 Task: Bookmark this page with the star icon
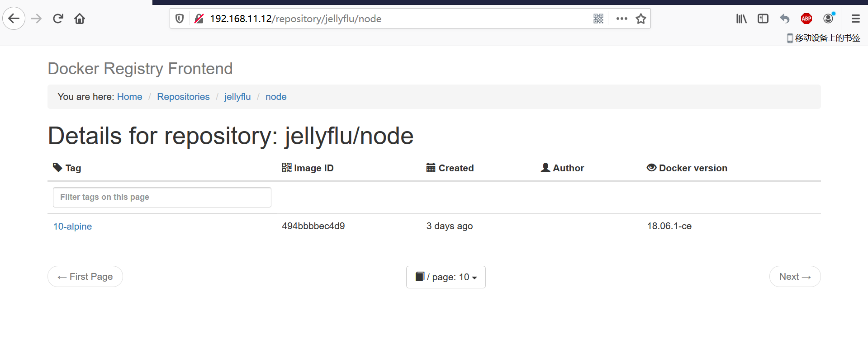click(x=641, y=19)
